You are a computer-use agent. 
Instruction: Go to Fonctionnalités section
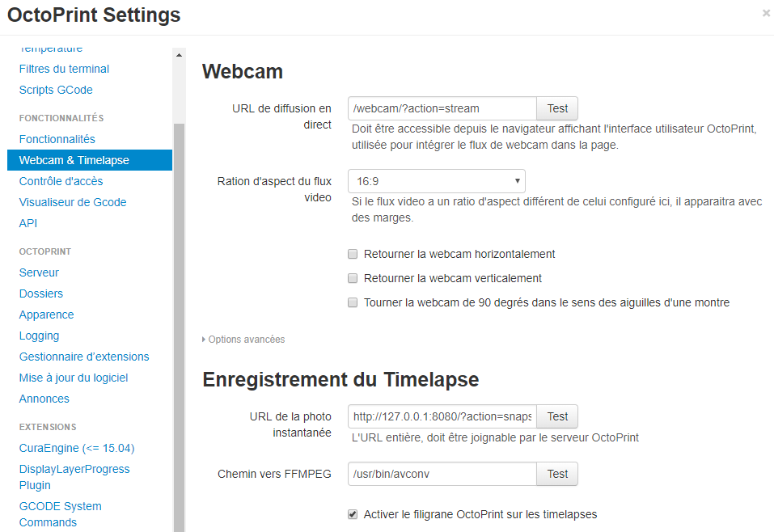click(57, 139)
